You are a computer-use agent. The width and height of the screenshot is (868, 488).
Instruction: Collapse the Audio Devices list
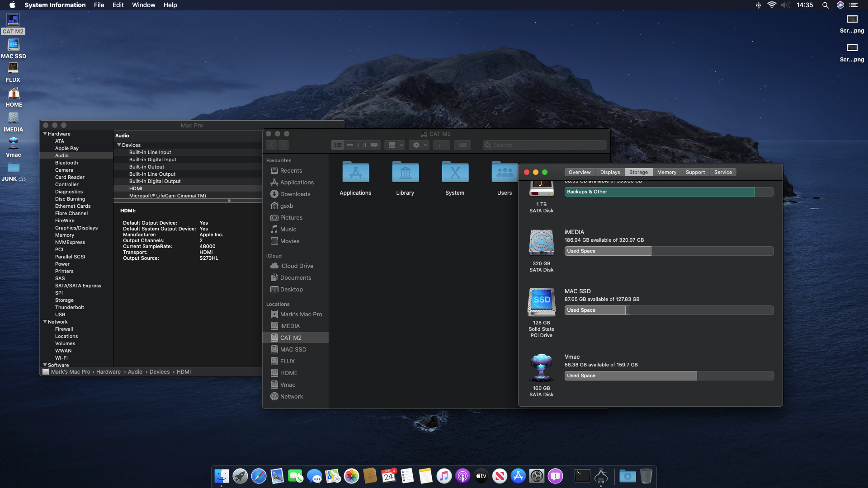pyautogui.click(x=119, y=145)
